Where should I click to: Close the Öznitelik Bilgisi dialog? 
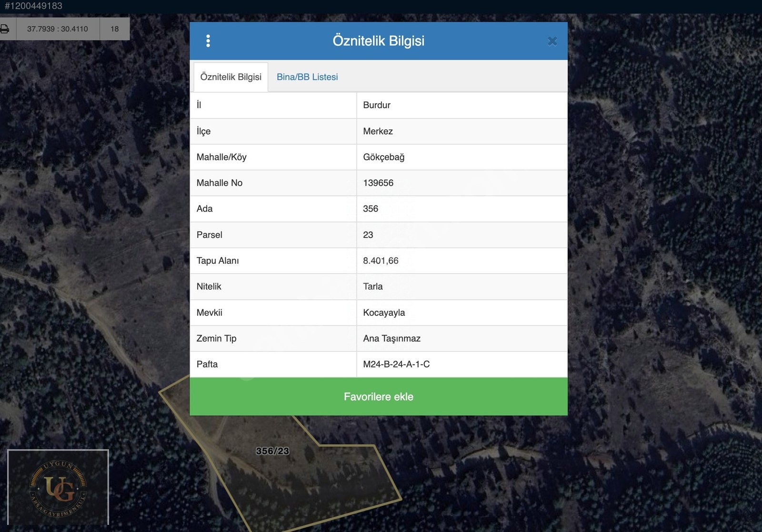tap(552, 41)
